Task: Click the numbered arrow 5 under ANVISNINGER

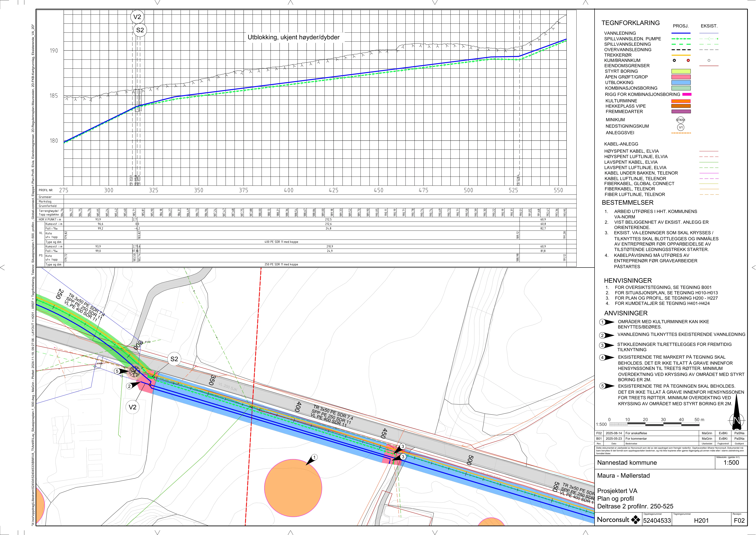Action: coord(606,386)
